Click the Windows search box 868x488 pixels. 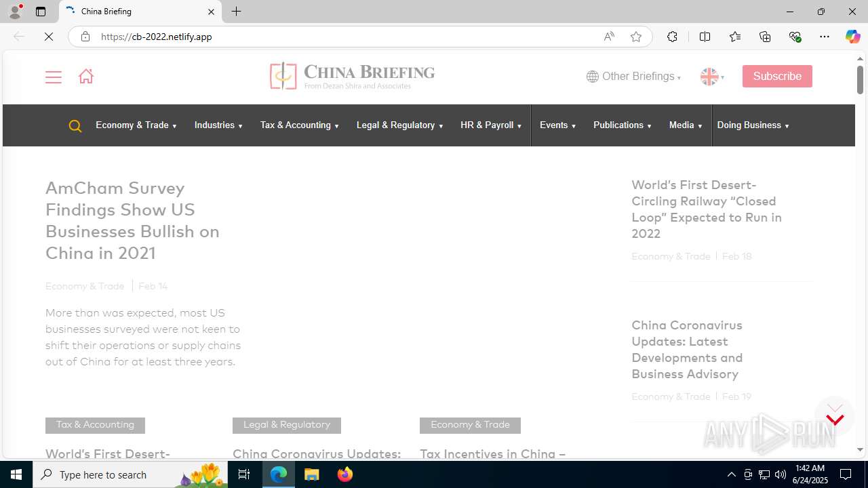(x=130, y=474)
